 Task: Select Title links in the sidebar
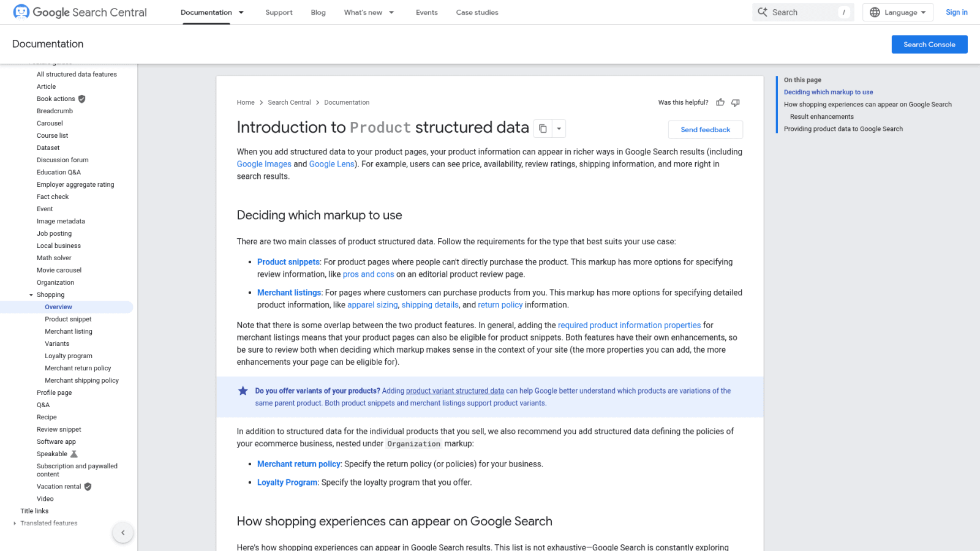coord(34,511)
